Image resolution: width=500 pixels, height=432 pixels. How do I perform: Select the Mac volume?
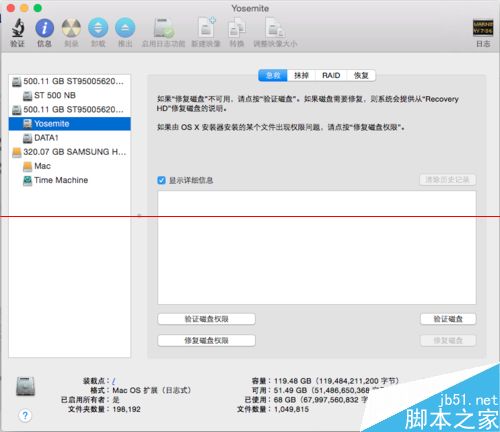(x=69, y=166)
